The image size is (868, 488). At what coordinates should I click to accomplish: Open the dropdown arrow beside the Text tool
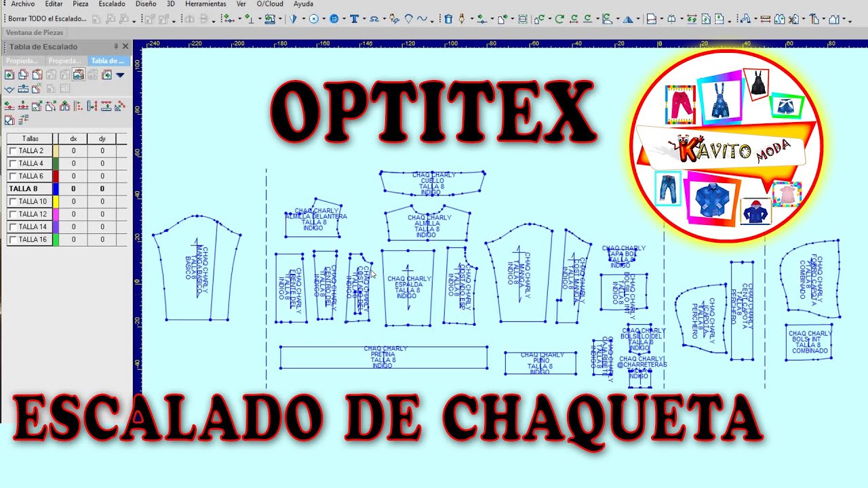pyautogui.click(x=363, y=19)
